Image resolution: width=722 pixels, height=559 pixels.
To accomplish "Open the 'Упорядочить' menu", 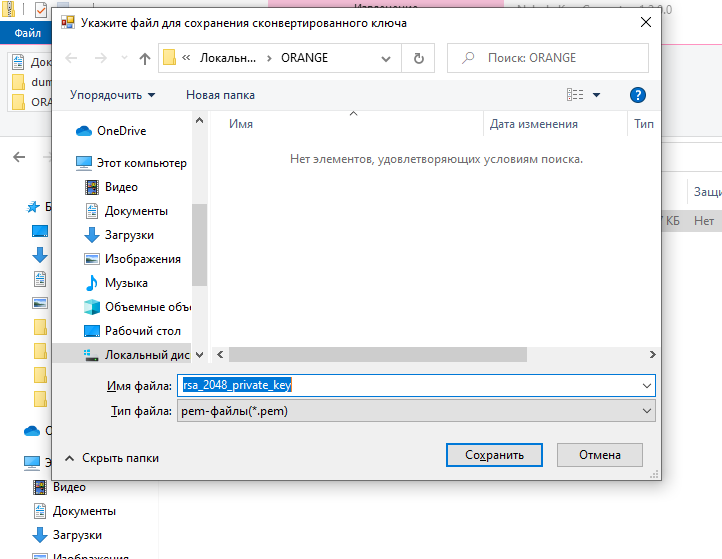I will tap(112, 95).
